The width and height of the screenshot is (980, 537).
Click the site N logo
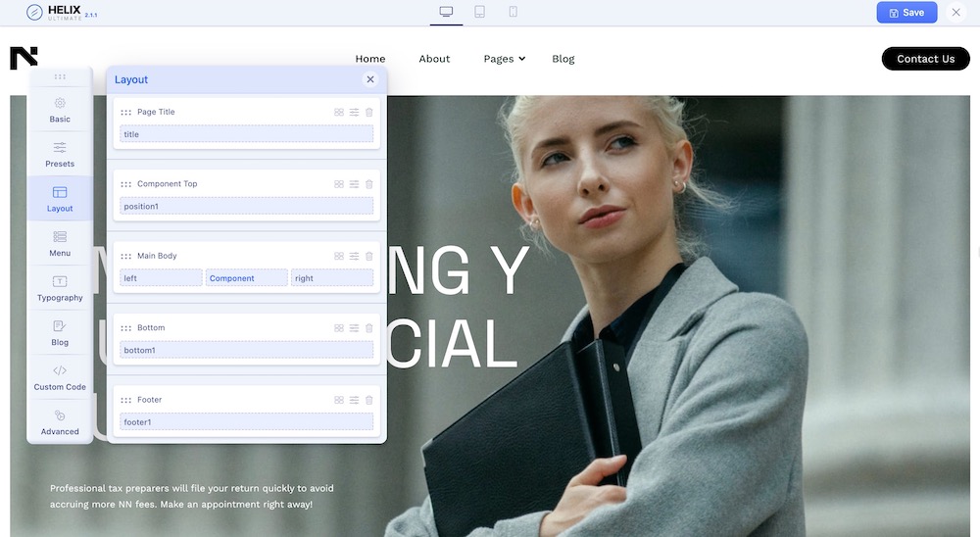[x=24, y=58]
